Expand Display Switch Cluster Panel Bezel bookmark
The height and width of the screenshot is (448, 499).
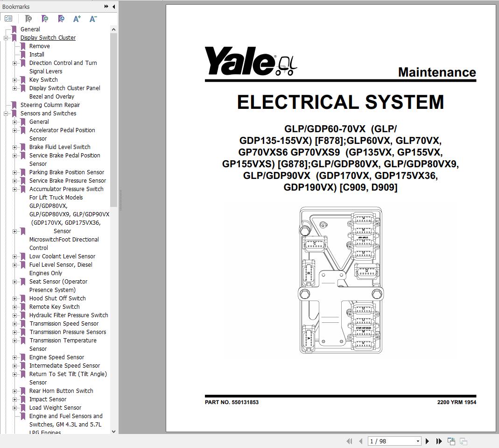pyautogui.click(x=14, y=88)
